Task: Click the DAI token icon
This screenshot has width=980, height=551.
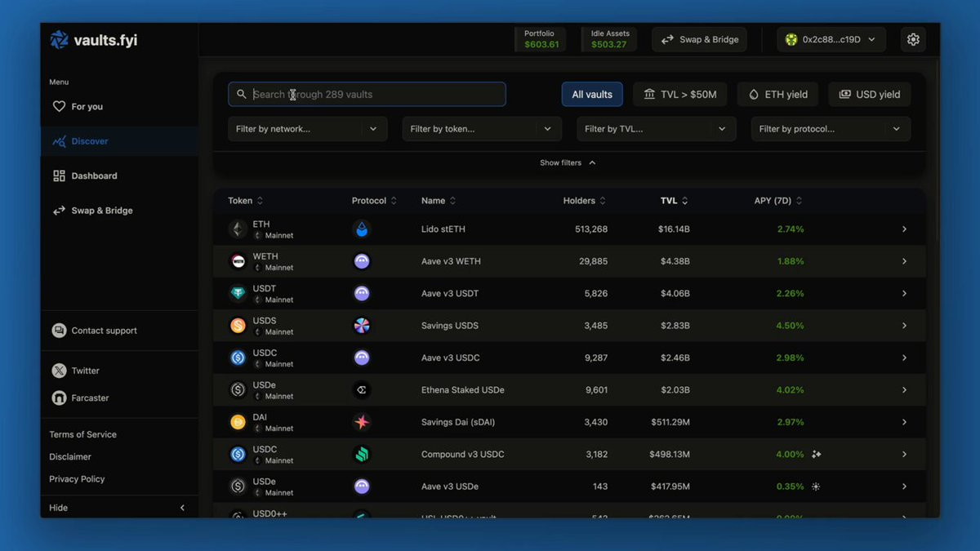Action: point(238,422)
